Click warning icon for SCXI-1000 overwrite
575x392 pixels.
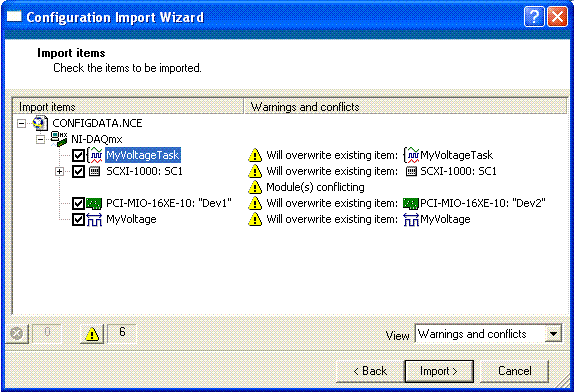(255, 171)
